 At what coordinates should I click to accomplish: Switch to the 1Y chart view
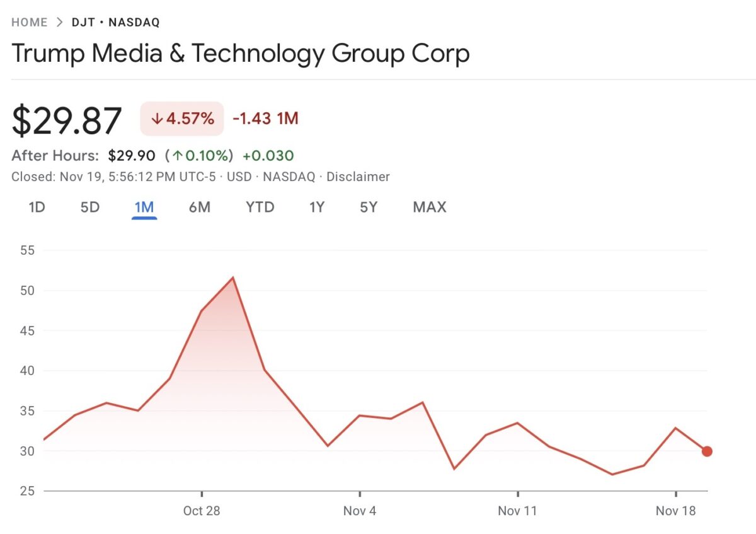(317, 207)
